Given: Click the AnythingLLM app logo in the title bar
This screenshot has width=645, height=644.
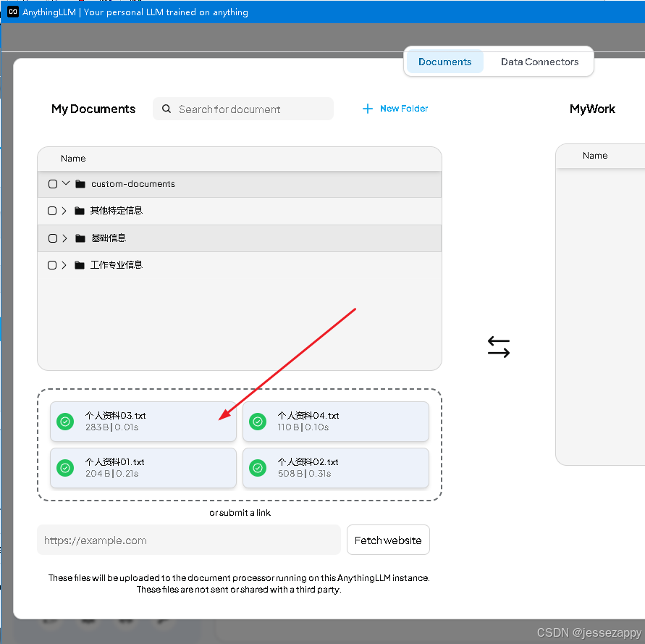Looking at the screenshot, I should [13, 12].
